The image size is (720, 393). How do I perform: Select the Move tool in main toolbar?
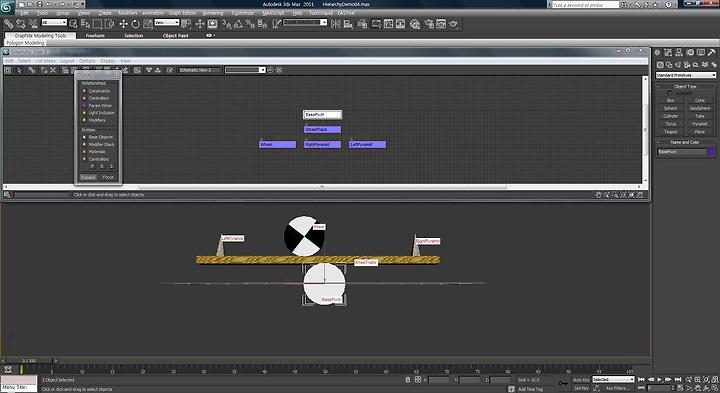pos(123,23)
